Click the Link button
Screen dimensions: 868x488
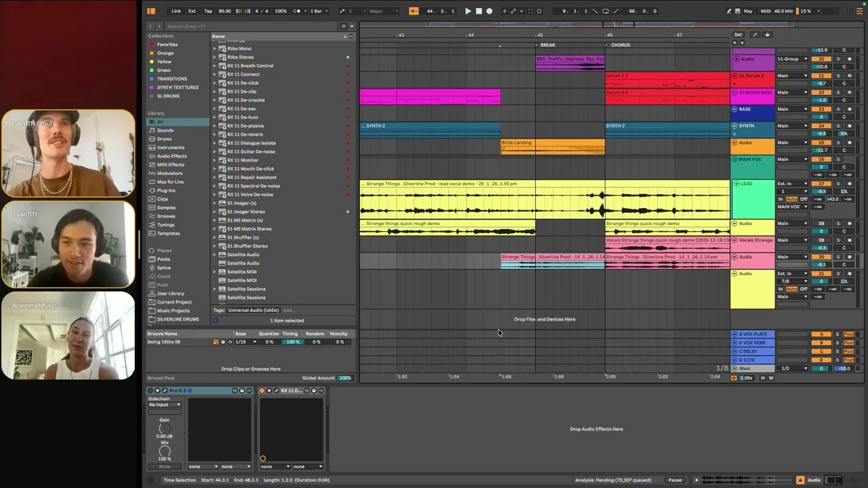click(x=176, y=11)
